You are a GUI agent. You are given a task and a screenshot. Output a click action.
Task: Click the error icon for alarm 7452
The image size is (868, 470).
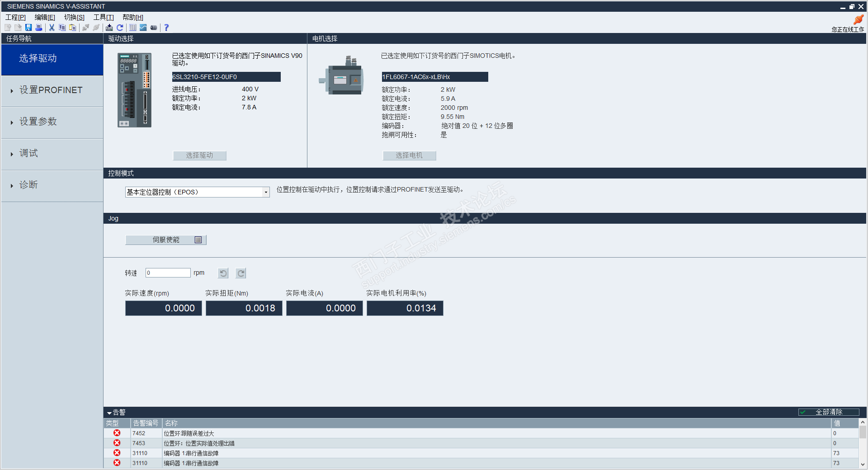point(117,433)
